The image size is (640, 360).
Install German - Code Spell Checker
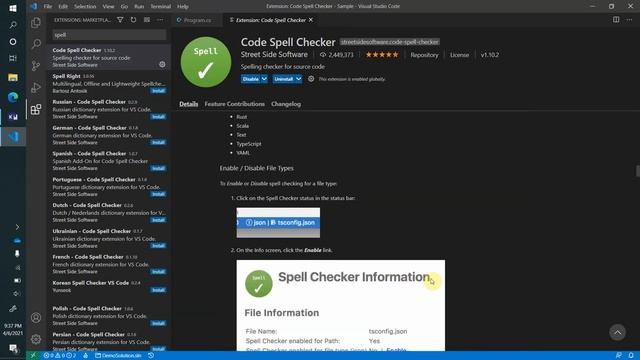click(x=158, y=142)
